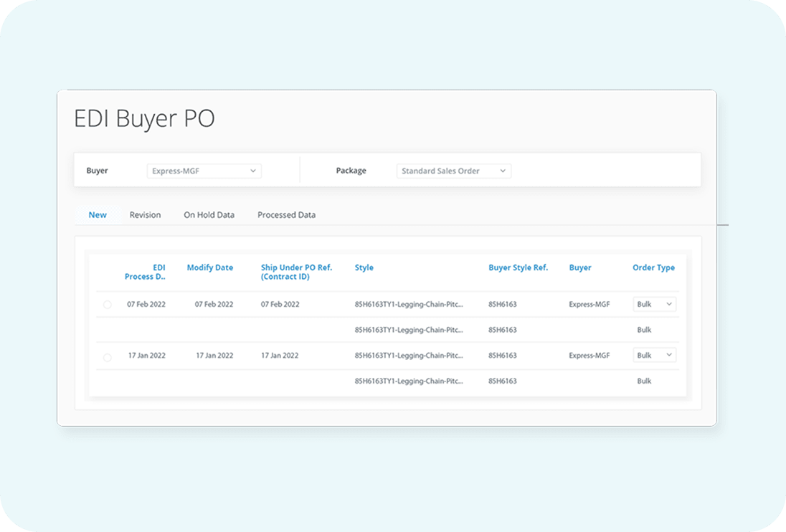
Task: Open the Revision tab
Action: (x=145, y=215)
